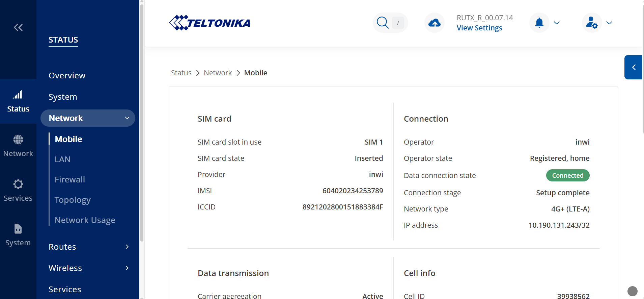644x299 pixels.
Task: Open the user settings profile icon
Action: (x=592, y=23)
